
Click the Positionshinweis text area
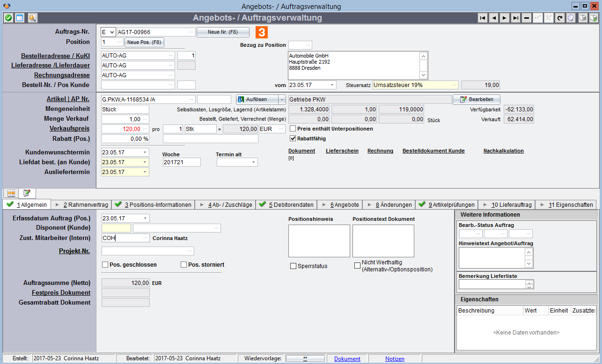(x=319, y=241)
